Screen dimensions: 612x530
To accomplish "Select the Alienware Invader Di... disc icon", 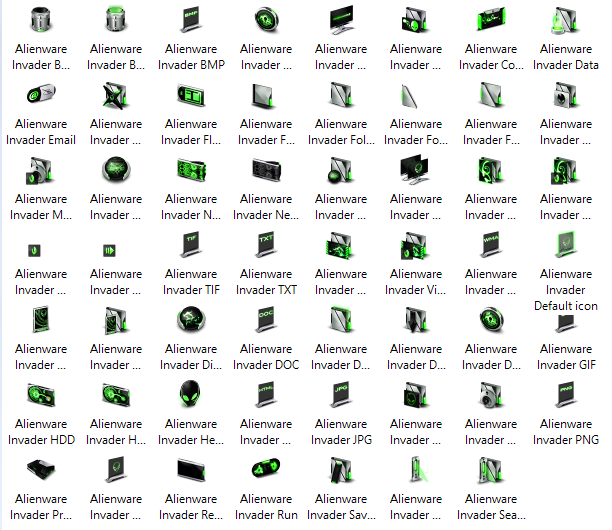I will click(191, 319).
